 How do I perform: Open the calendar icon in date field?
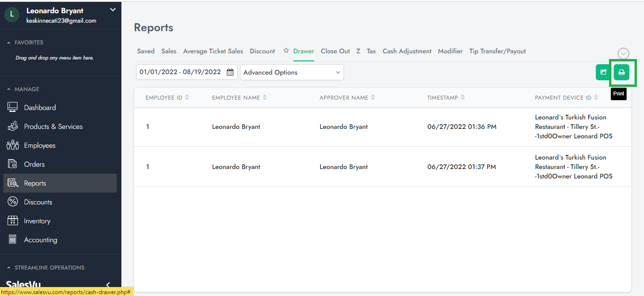pyautogui.click(x=230, y=72)
